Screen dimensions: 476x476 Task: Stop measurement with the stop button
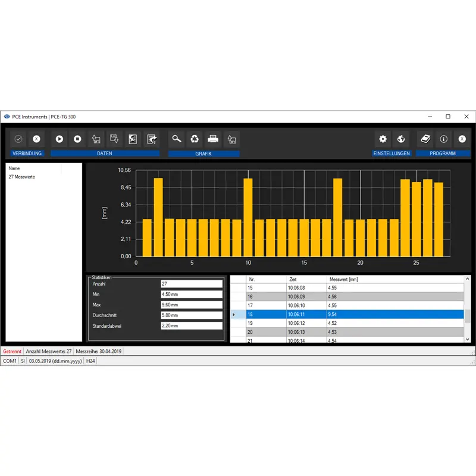click(x=77, y=139)
